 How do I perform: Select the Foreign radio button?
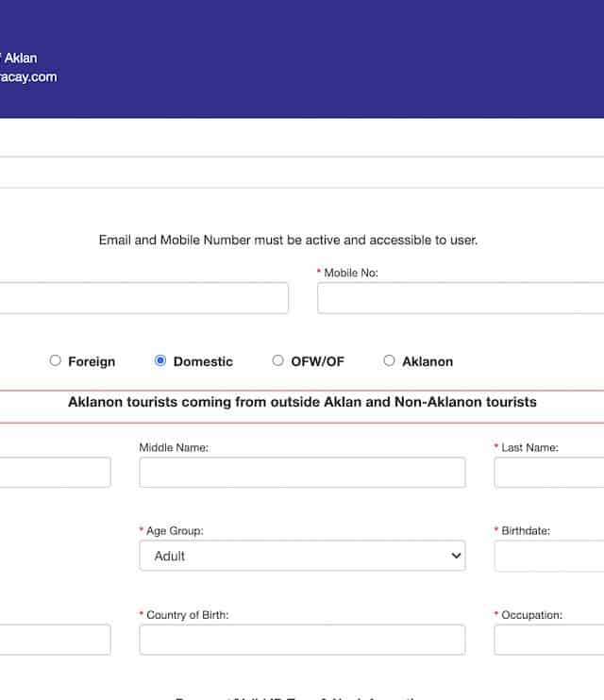point(56,360)
